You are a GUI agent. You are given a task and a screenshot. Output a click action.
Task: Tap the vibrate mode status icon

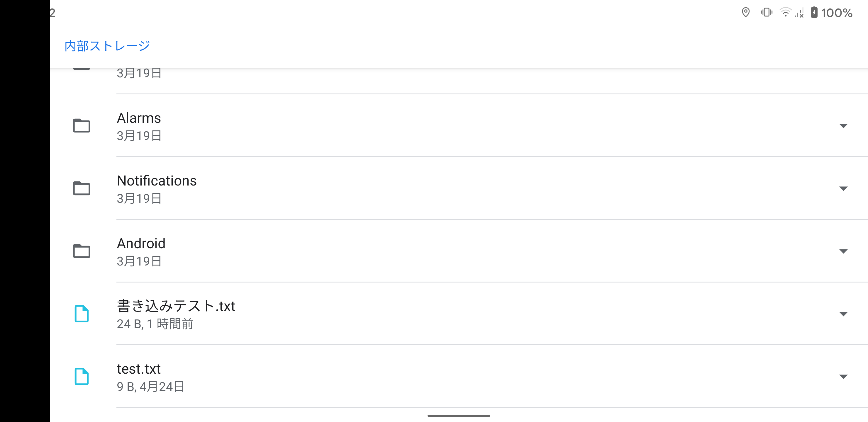(766, 13)
